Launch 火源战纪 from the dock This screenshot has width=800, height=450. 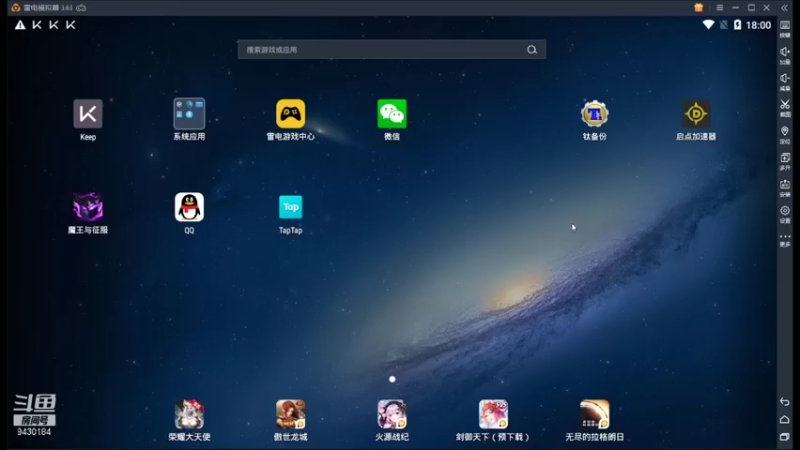point(392,414)
